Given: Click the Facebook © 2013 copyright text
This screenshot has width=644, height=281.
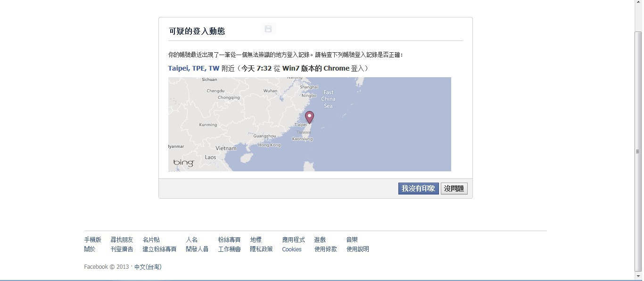Looking at the screenshot, I should 107,267.
